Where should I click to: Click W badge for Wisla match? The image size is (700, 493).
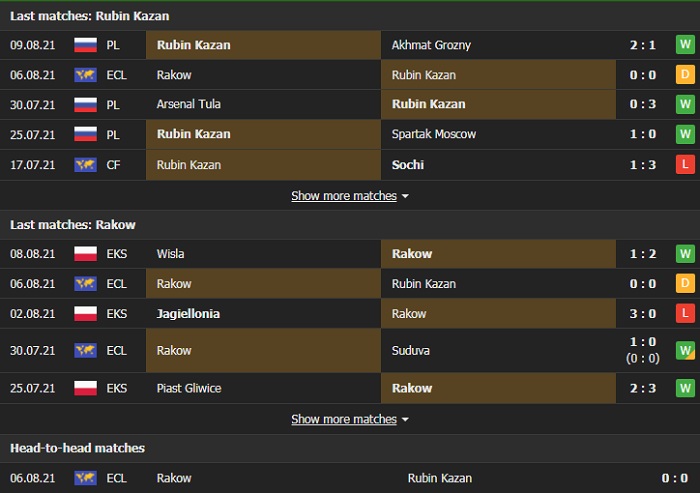point(685,254)
